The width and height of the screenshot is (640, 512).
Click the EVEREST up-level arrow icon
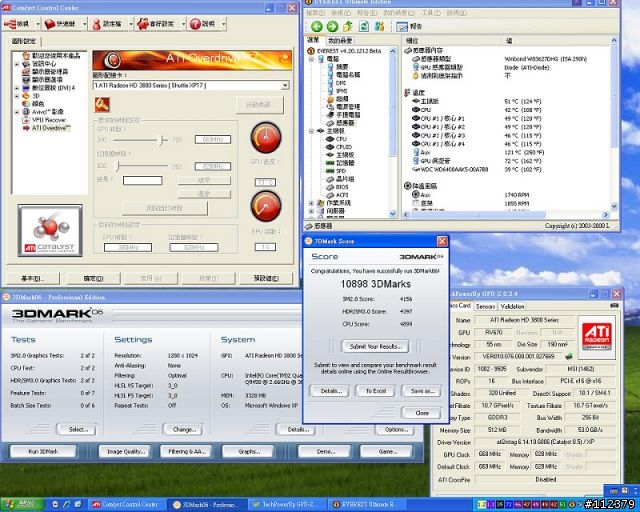(x=348, y=27)
